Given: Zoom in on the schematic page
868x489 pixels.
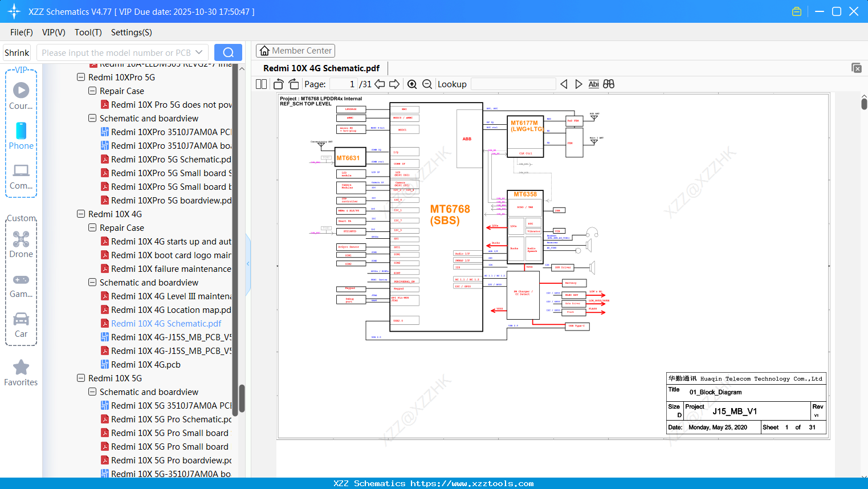Looking at the screenshot, I should point(412,84).
